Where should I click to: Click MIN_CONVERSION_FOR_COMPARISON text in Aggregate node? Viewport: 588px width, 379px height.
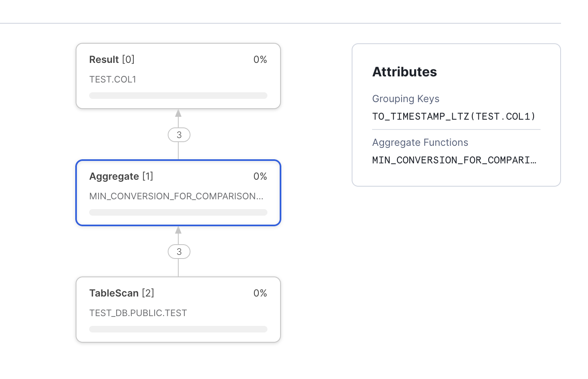[x=176, y=196]
